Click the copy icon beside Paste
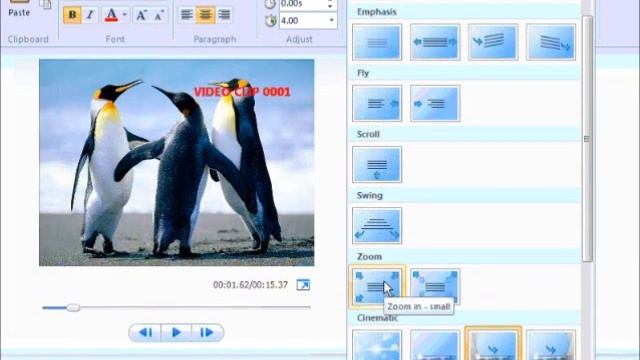Screen dimensions: 640x360 46,4
